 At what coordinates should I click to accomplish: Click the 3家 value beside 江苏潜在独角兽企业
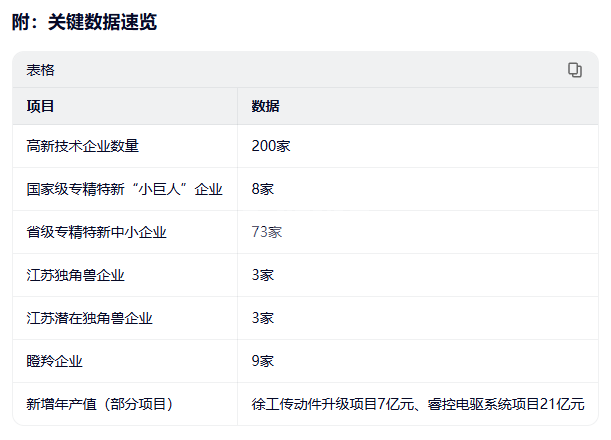pyautogui.click(x=263, y=318)
